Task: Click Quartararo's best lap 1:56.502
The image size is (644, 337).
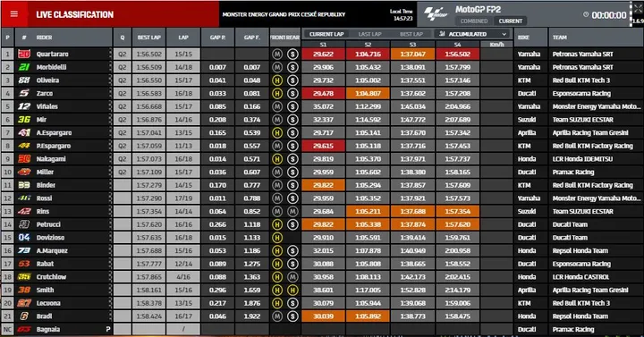Action: tap(148, 54)
